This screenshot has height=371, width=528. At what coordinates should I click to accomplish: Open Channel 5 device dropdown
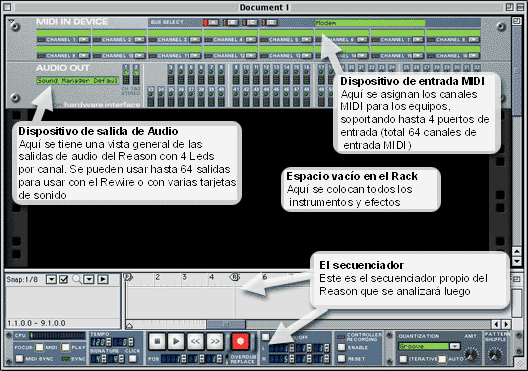click(x=306, y=40)
